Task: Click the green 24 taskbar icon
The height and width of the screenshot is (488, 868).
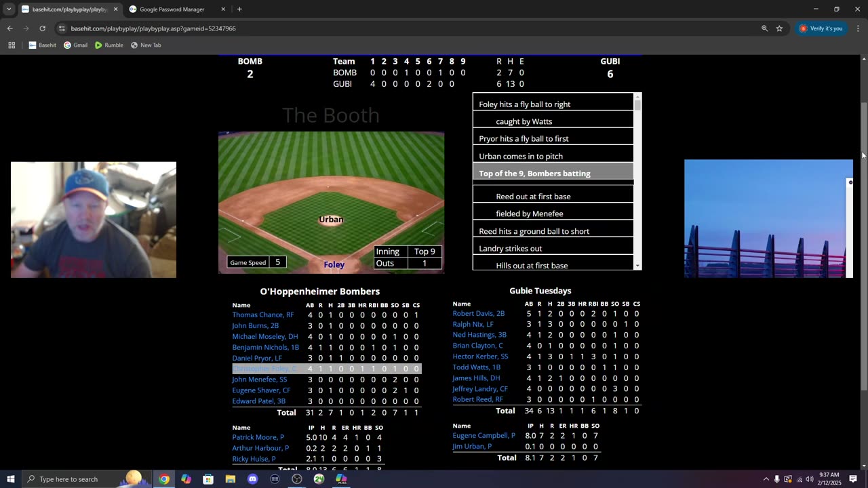Action: coord(319,479)
